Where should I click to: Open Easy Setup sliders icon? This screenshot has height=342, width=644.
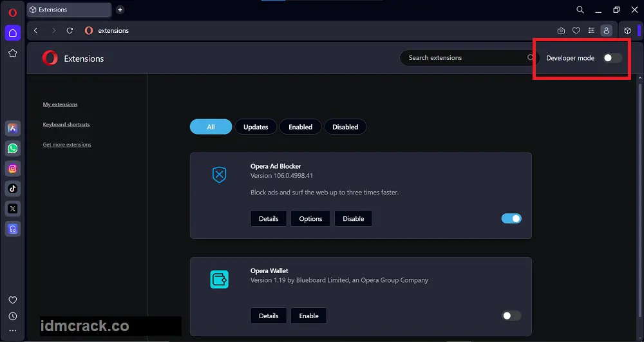[x=591, y=30]
